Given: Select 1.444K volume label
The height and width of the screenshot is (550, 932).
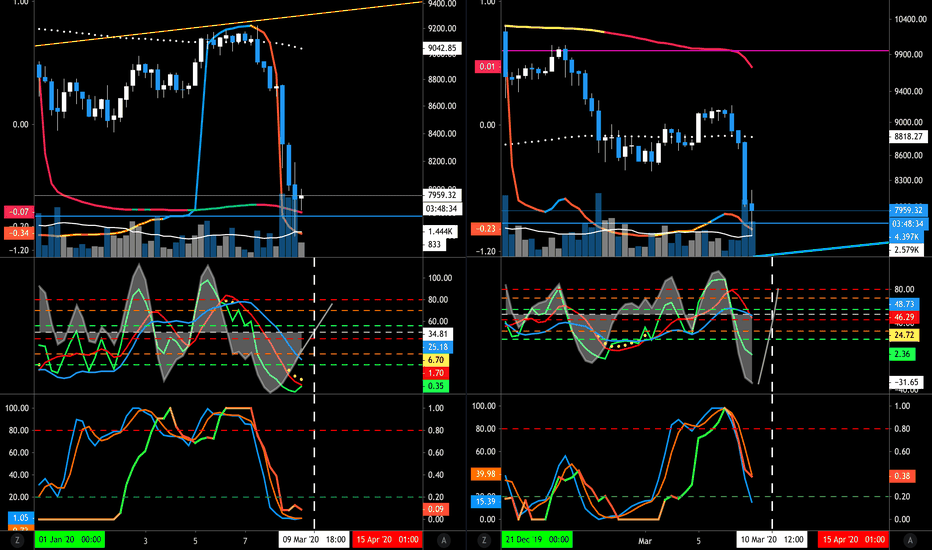Looking at the screenshot, I should click(441, 231).
